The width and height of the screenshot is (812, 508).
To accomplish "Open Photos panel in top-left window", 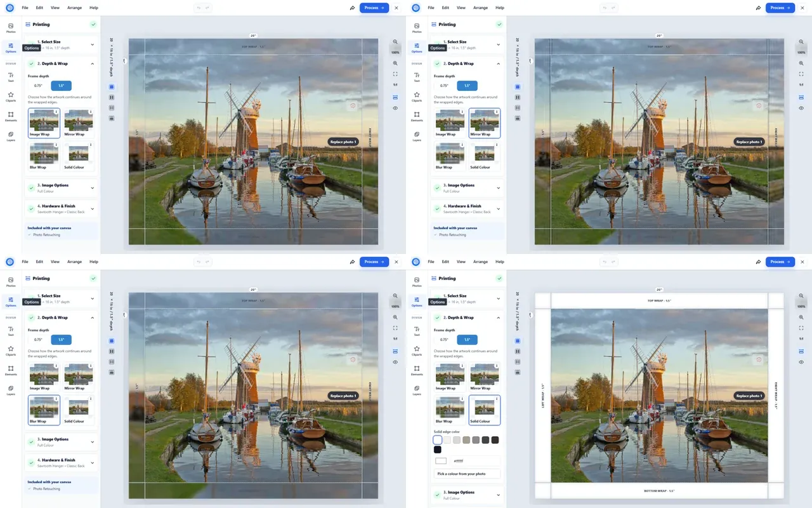I will pyautogui.click(x=11, y=27).
